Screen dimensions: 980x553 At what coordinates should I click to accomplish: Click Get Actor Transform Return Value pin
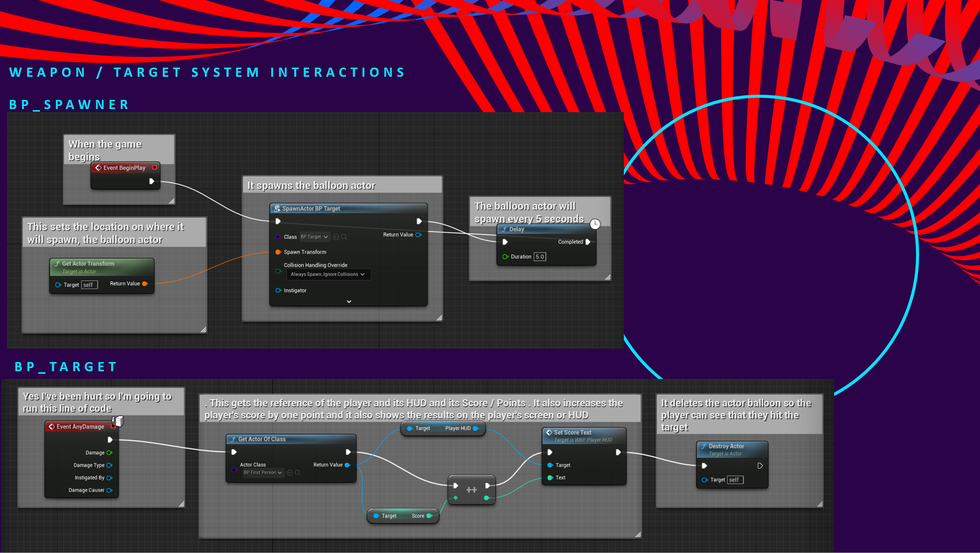pyautogui.click(x=145, y=284)
